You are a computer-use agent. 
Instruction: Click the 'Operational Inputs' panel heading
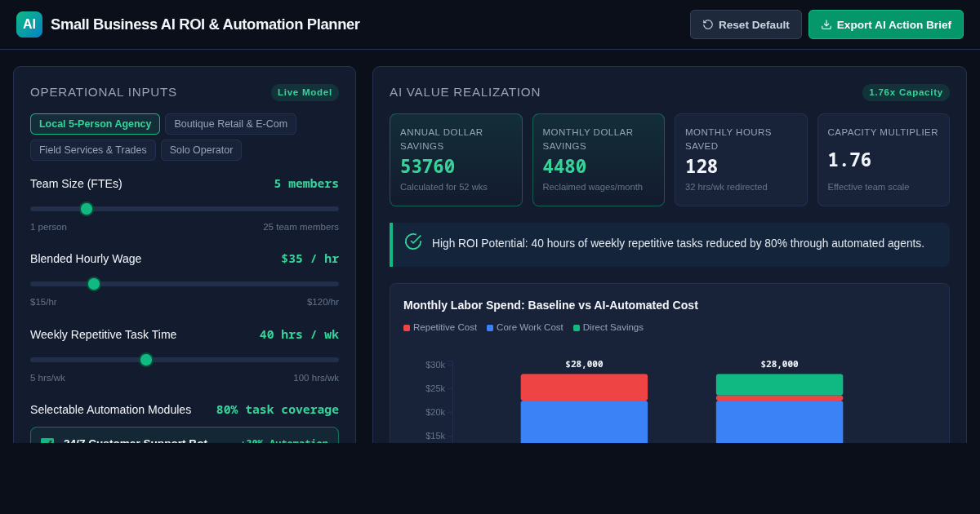104,92
